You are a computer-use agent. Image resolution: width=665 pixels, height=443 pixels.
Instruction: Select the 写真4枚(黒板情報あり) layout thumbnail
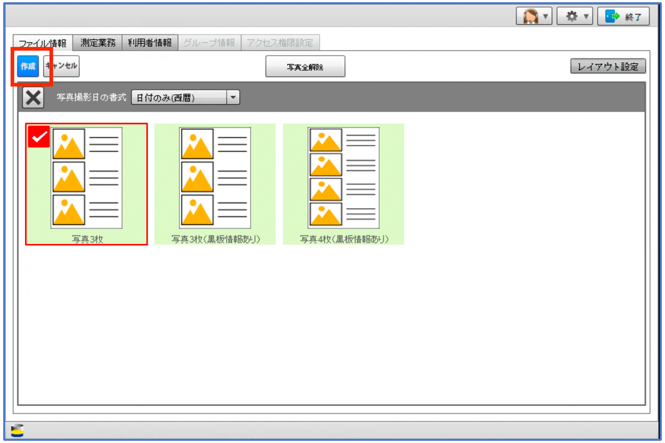[x=343, y=178]
